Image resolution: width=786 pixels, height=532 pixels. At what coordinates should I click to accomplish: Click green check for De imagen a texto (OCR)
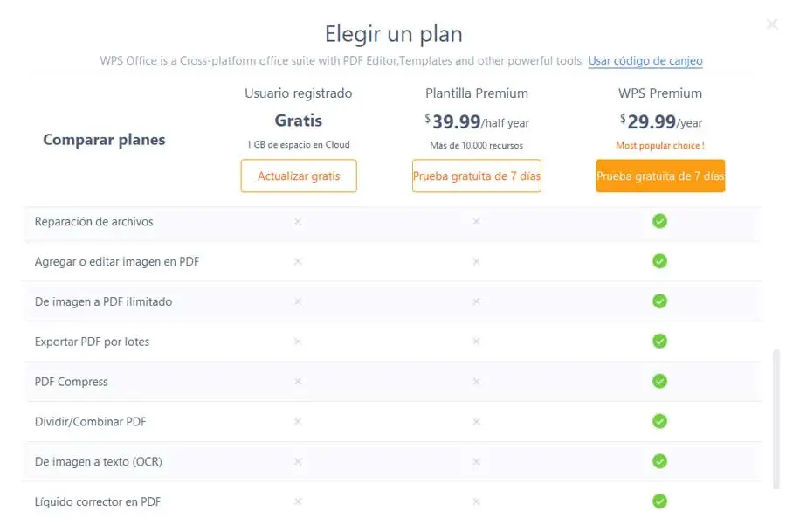pyautogui.click(x=659, y=461)
